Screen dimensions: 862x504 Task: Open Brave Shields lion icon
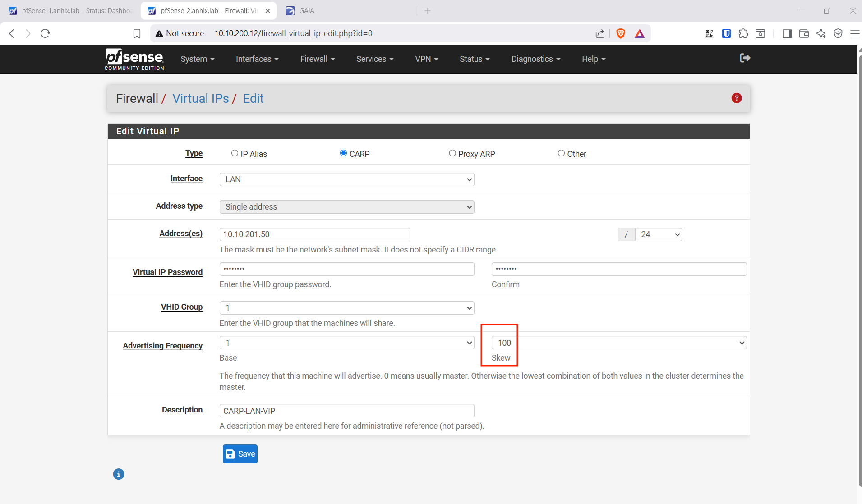pyautogui.click(x=621, y=33)
